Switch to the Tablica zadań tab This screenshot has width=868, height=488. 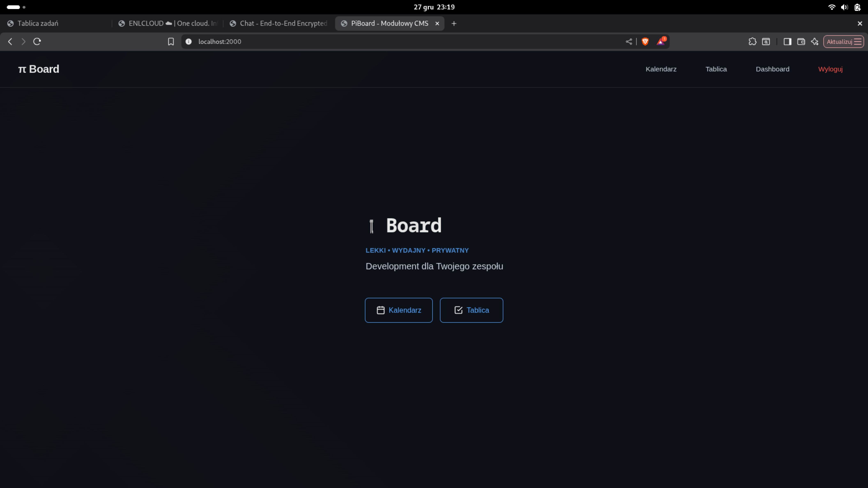(x=38, y=23)
